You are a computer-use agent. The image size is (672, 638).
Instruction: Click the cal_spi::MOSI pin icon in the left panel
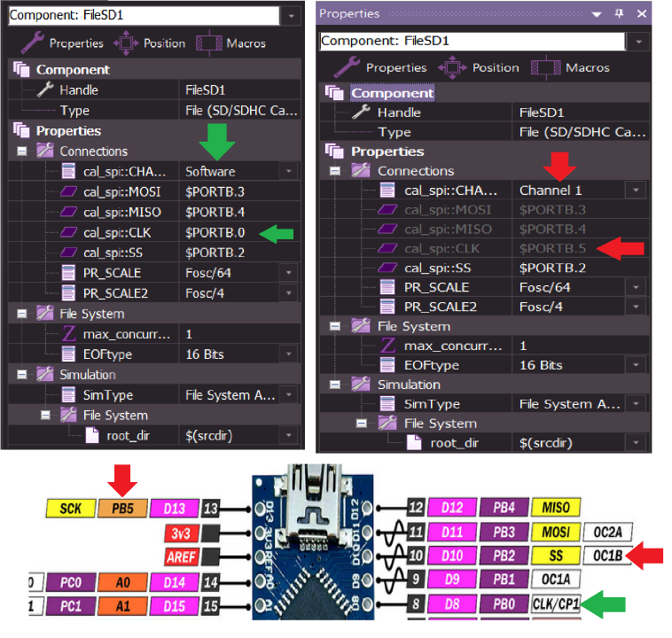click(x=68, y=191)
